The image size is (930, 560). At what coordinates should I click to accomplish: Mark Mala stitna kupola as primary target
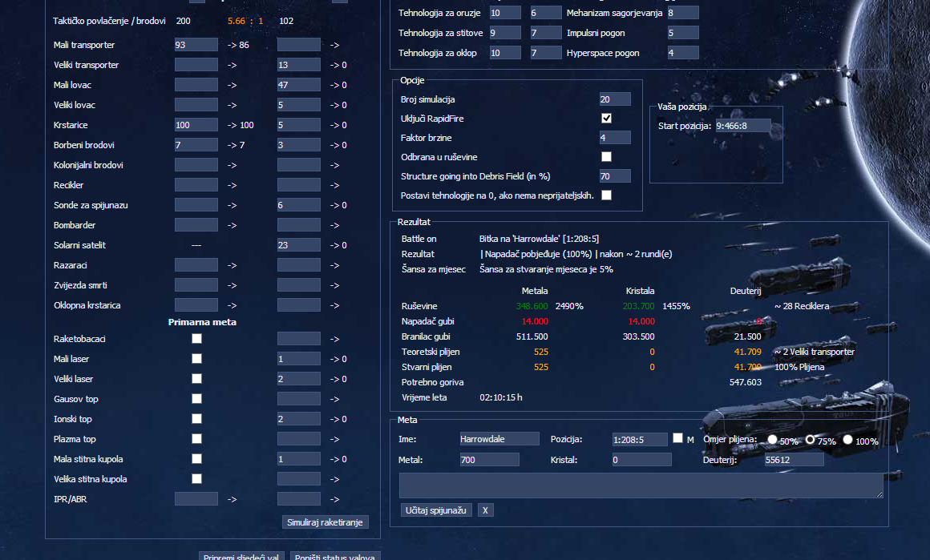pos(196,459)
